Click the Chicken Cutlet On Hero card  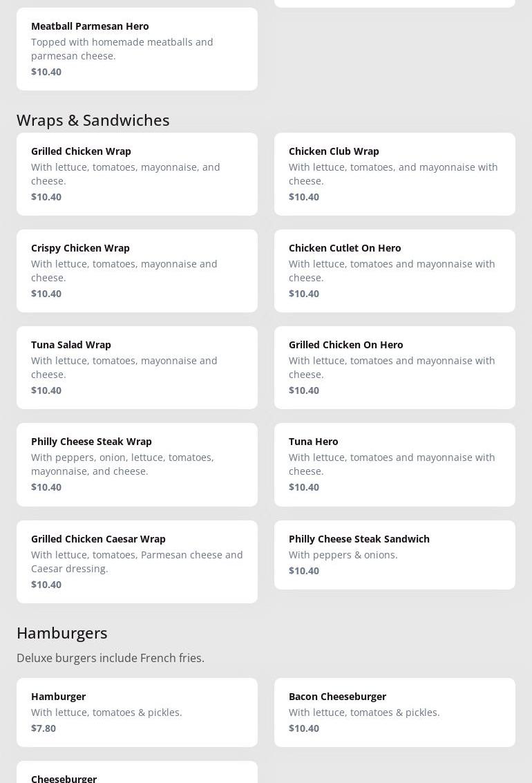(x=395, y=270)
